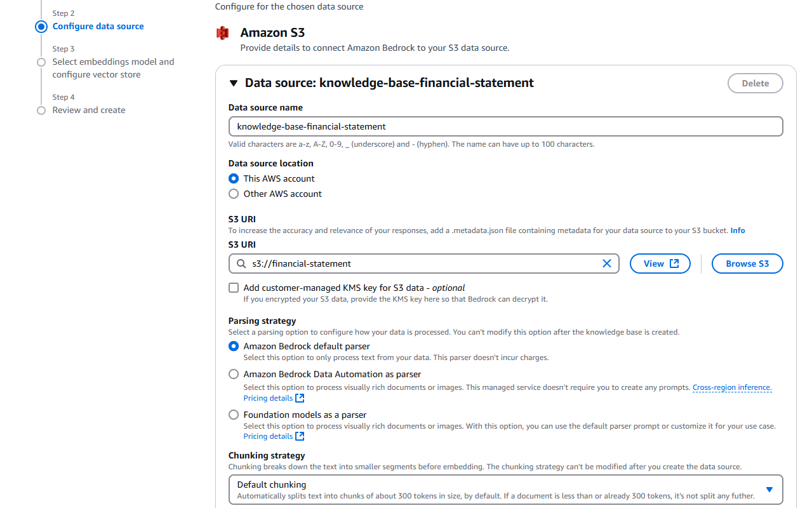Select Foundation models as a parser option

click(234, 415)
